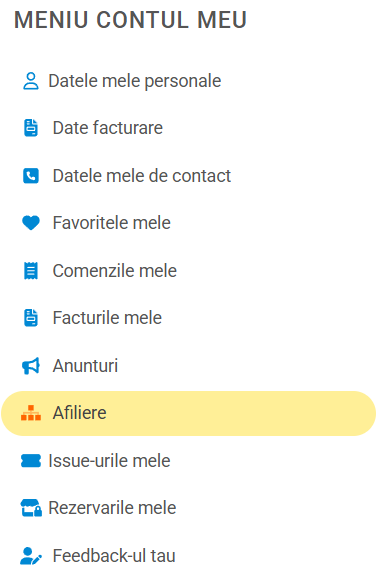Image resolution: width=387 pixels, height=583 pixels.
Task: Select the highlighted Afiliere menu item
Action: tap(188, 413)
